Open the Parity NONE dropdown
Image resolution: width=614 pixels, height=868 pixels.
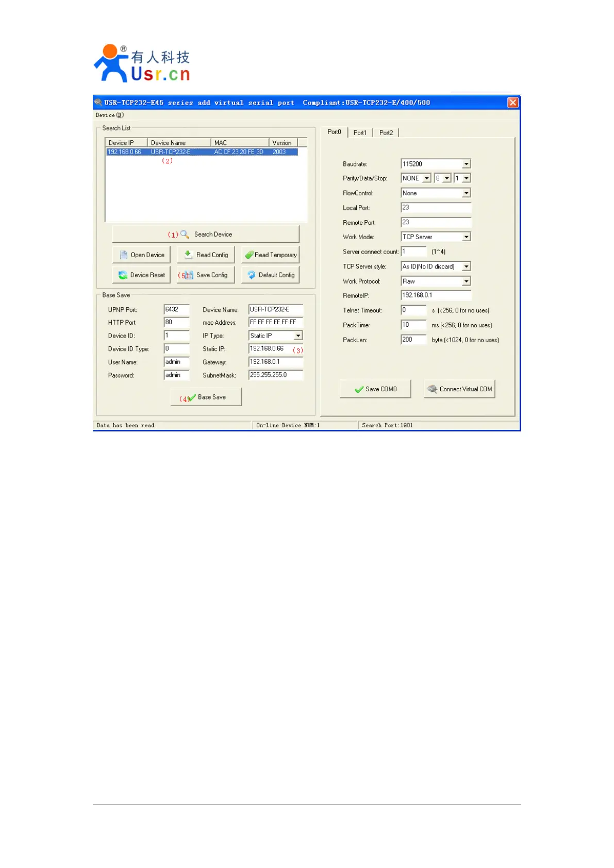pyautogui.click(x=427, y=178)
